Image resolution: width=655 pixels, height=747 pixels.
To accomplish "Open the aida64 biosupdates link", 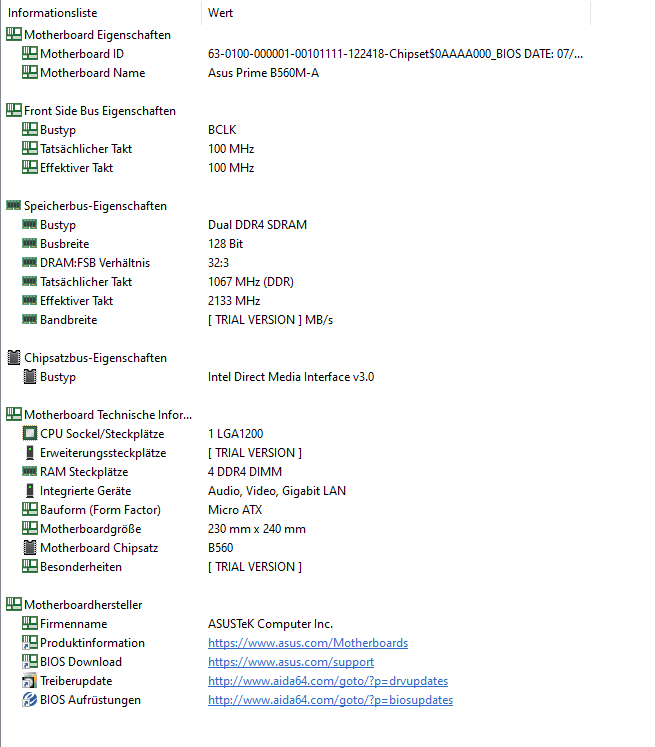I will (x=330, y=700).
